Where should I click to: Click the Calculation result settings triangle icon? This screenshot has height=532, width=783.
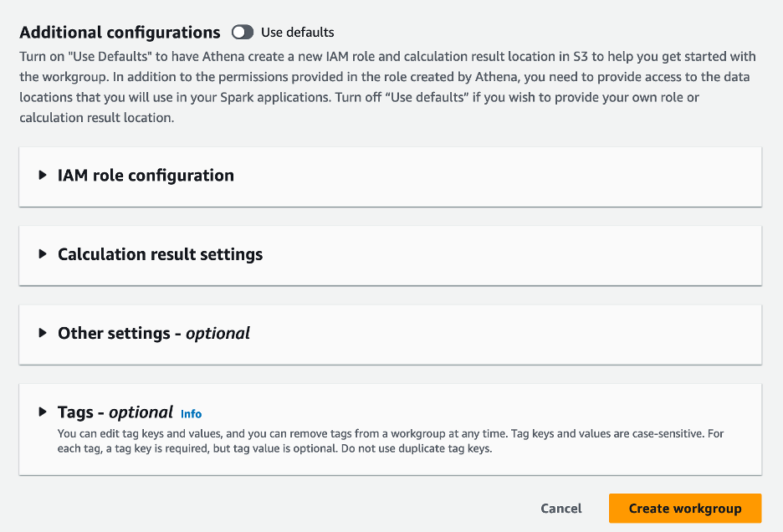(43, 254)
